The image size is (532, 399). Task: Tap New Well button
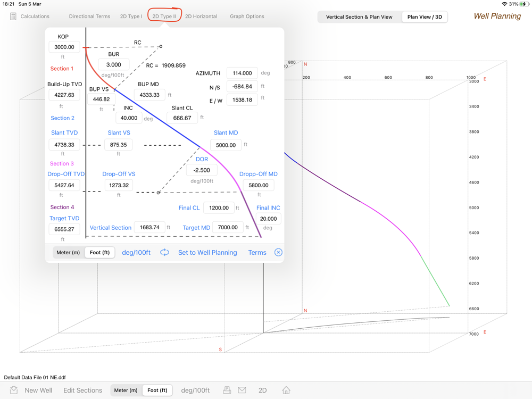[x=38, y=390]
